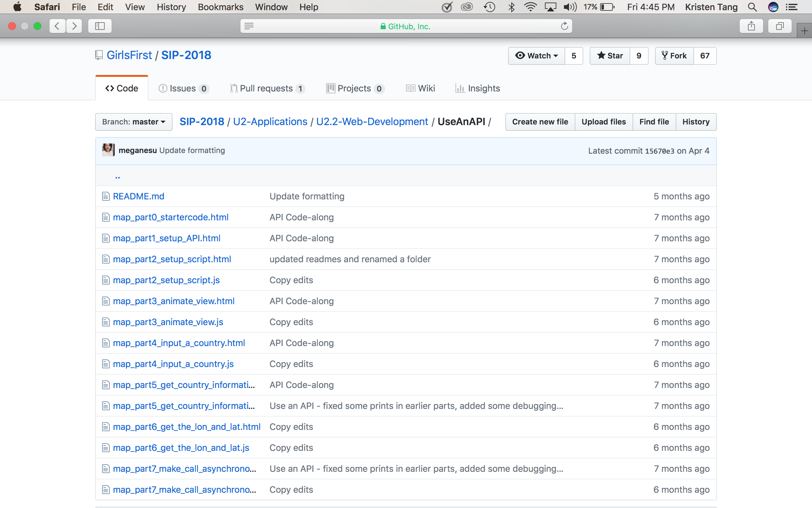Screen dimensions: 812x508
Task: Click the Wi-Fi status icon
Action: pos(530,7)
